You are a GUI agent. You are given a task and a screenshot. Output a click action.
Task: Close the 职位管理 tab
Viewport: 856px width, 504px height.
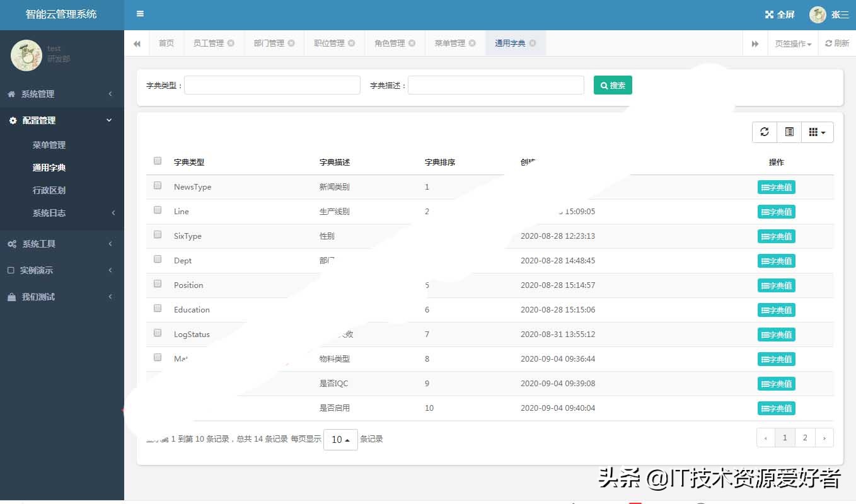352,43
